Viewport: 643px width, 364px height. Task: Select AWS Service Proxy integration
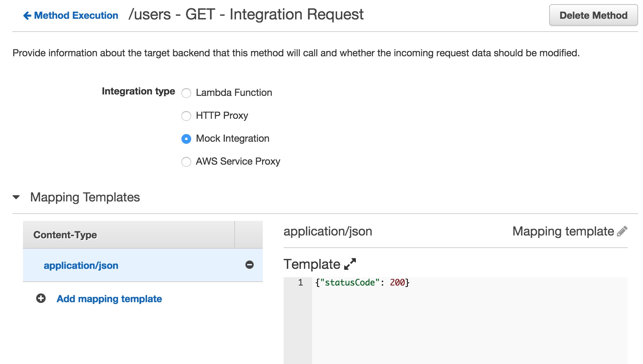pyautogui.click(x=186, y=162)
